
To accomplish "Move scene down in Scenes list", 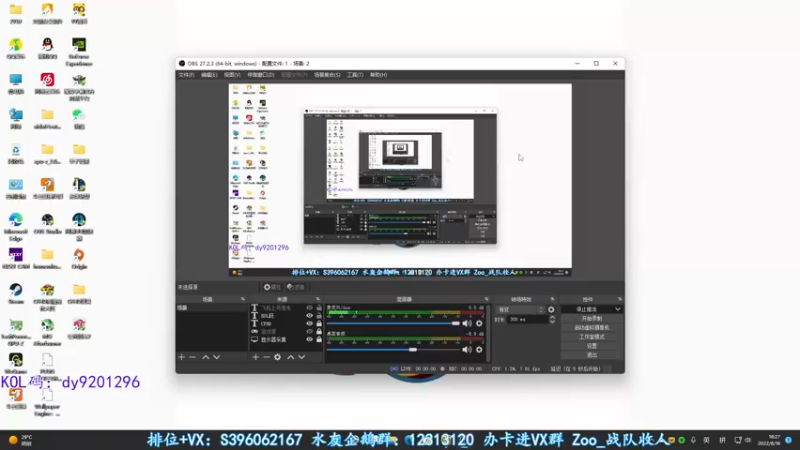I will (x=217, y=357).
